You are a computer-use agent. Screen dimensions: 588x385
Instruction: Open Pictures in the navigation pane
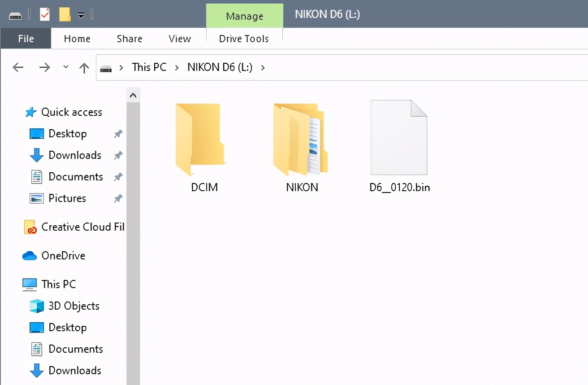coord(58,198)
